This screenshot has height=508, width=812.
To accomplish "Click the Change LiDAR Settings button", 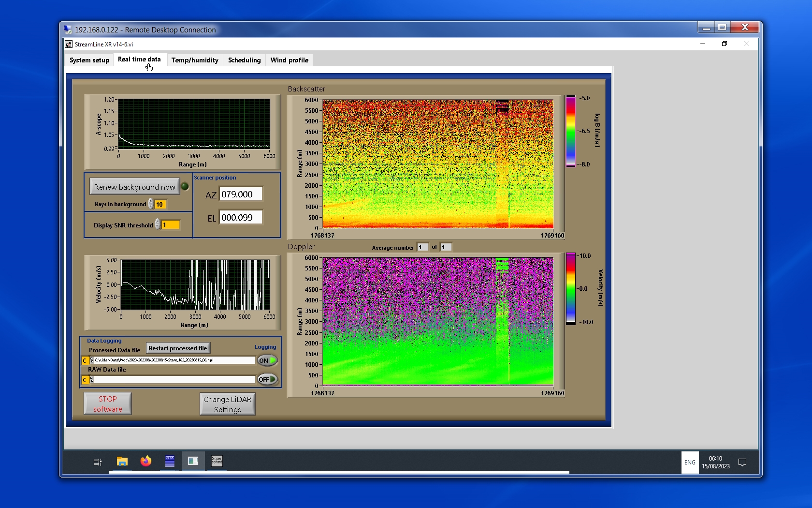I will (227, 404).
